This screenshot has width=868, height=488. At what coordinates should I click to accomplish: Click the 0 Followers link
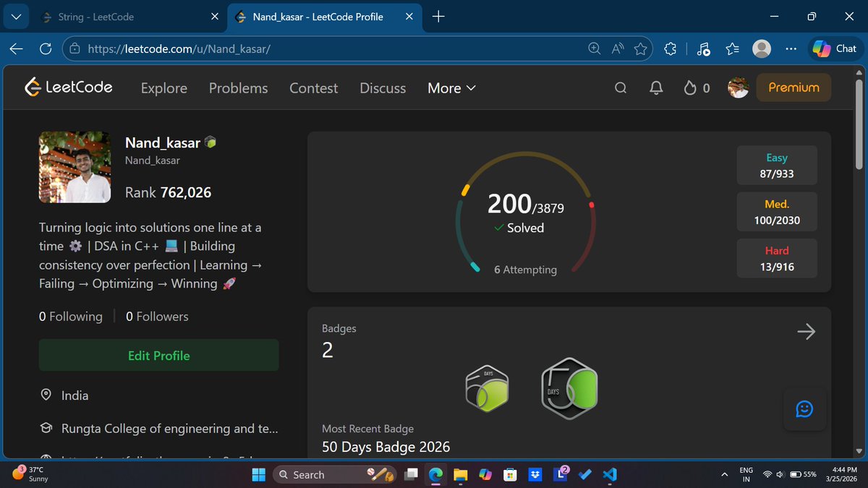157,316
